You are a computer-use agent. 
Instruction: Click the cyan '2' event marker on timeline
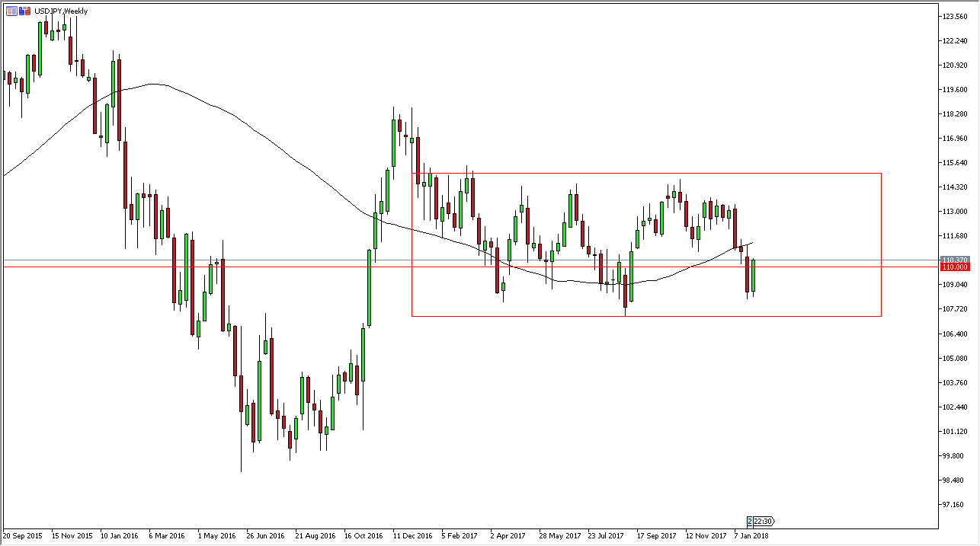751,522
